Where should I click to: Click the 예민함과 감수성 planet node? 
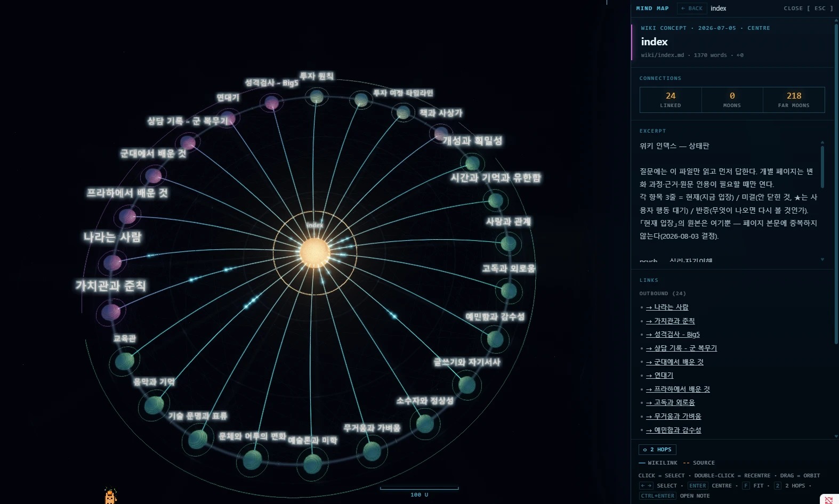[x=495, y=339]
